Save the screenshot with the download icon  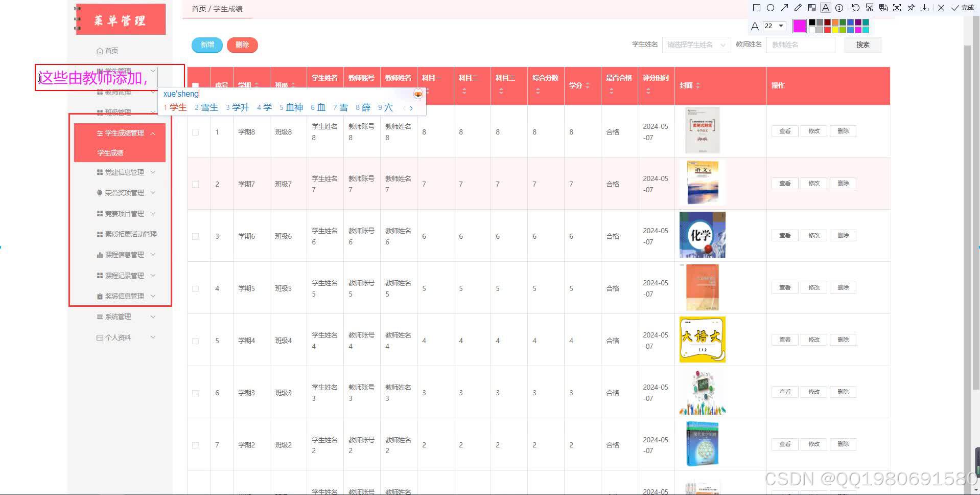925,8
